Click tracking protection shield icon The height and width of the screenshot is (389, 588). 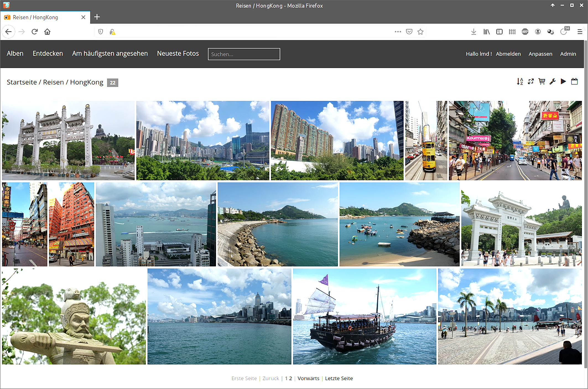tap(101, 32)
